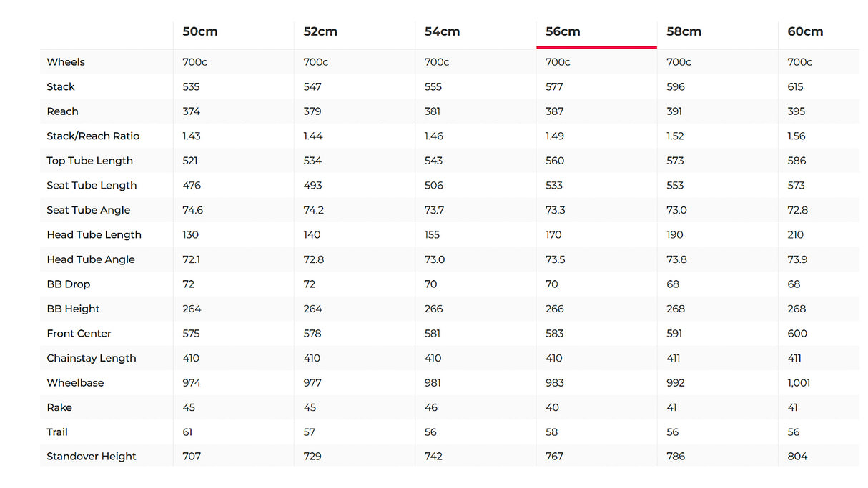Switch to the 52cm size tab
Viewport: 868px width, 488px height.
[320, 31]
